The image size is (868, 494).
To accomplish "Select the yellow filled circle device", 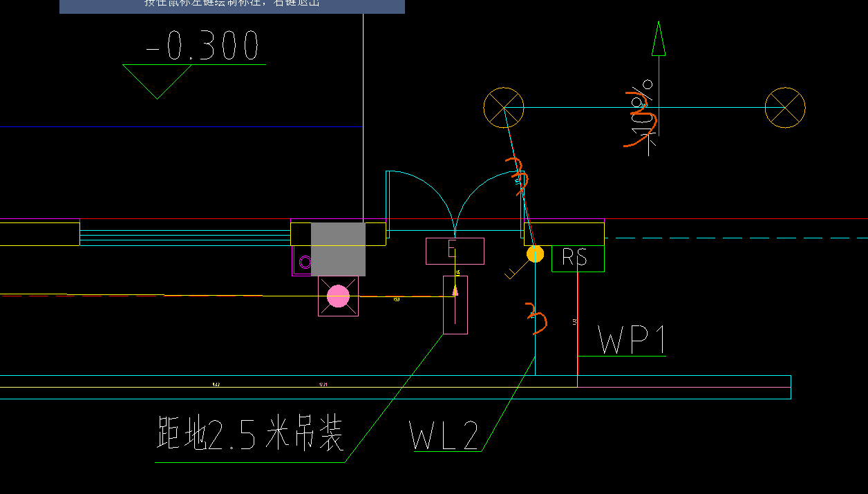I will tap(535, 254).
